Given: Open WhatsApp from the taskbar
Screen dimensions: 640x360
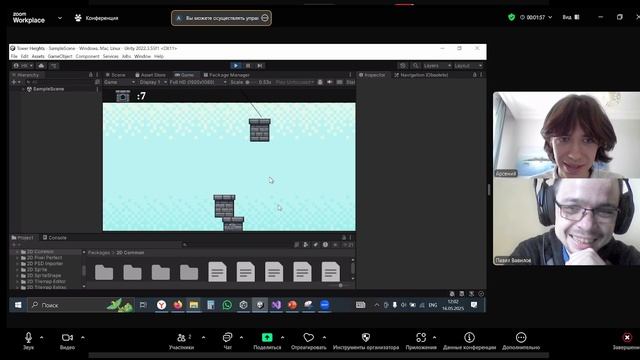Looking at the screenshot, I should click(x=227, y=305).
